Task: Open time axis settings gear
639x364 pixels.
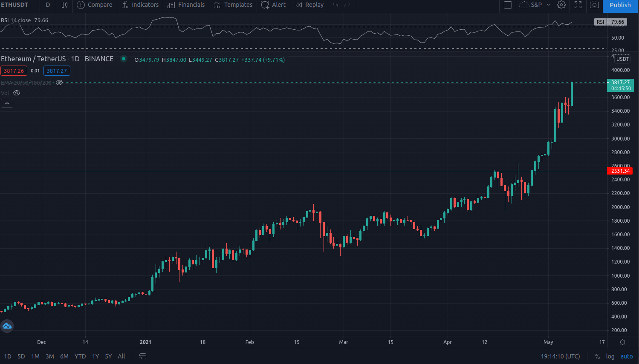Action: point(622,342)
